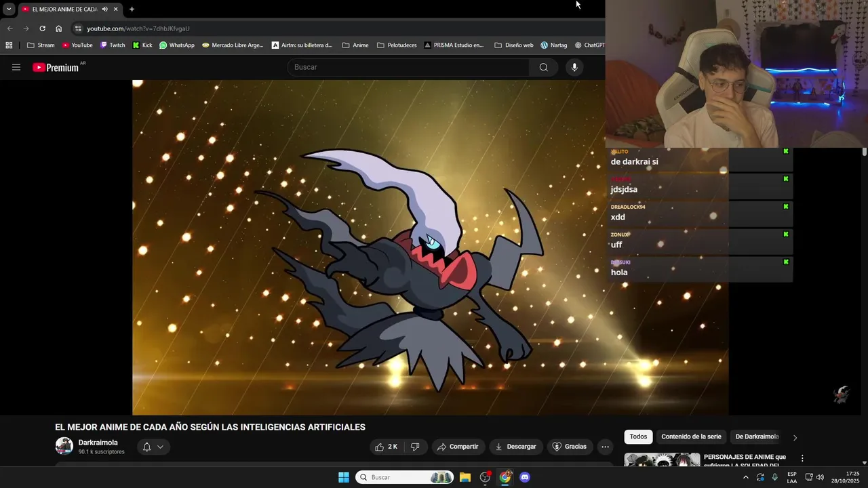868x488 pixels.
Task: Open the YouTube guide hamburger menu
Action: click(x=16, y=67)
